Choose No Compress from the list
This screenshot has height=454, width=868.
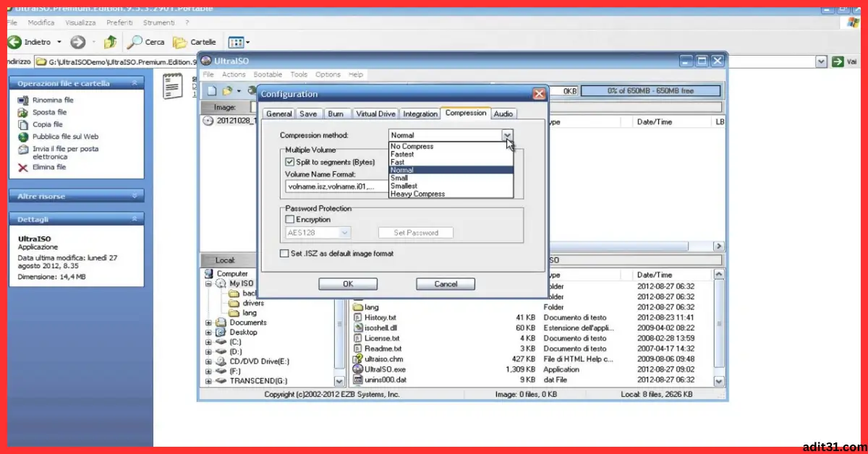pyautogui.click(x=451, y=147)
